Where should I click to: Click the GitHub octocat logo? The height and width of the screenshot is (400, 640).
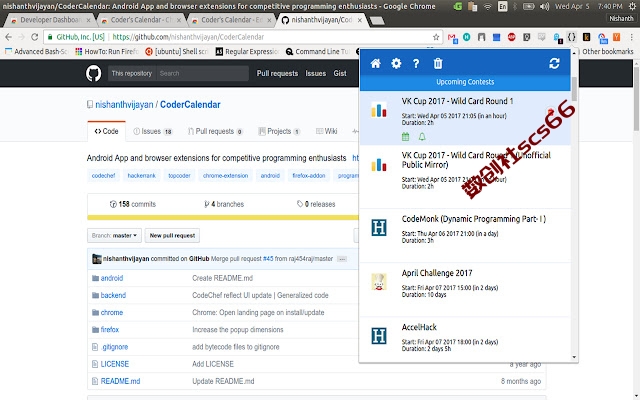click(x=93, y=73)
